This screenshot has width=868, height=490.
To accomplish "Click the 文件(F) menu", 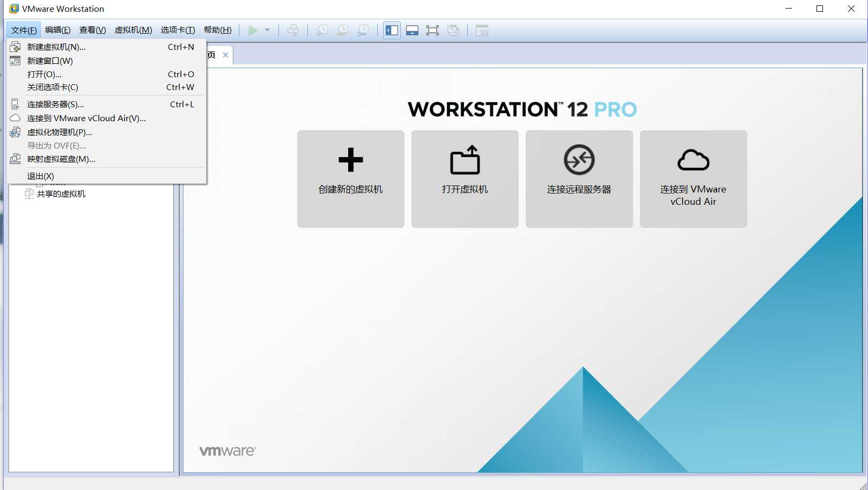I will [24, 30].
